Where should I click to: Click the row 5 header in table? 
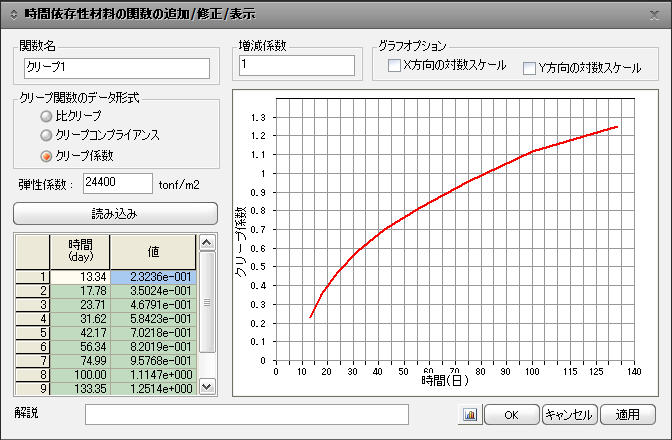pyautogui.click(x=32, y=332)
